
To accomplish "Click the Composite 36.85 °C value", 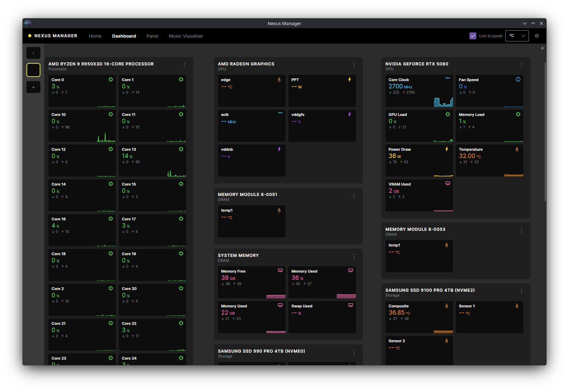I will 399,313.
